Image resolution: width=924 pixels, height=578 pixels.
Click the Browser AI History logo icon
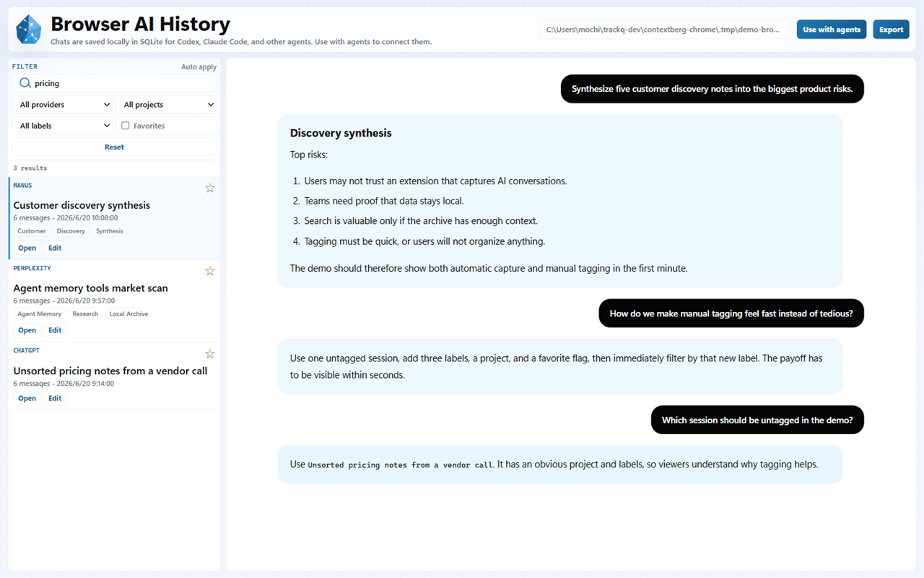[29, 30]
